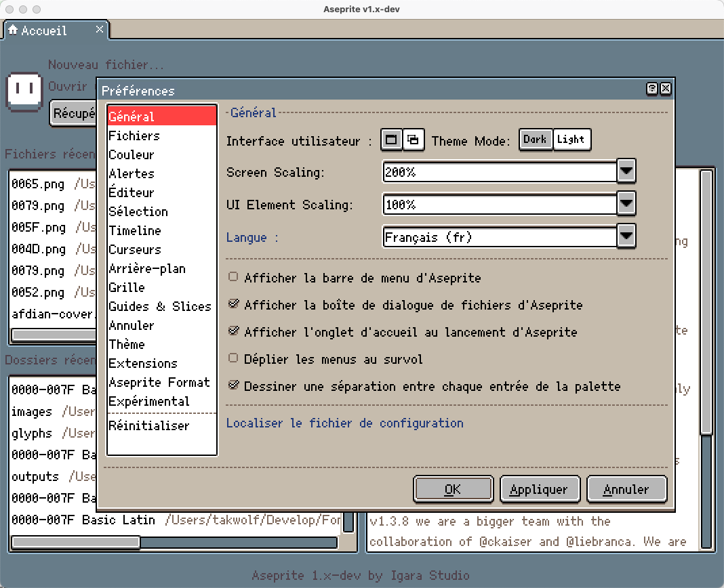Open the Arrière-plan preferences section
724x588 pixels.
[x=161, y=268]
